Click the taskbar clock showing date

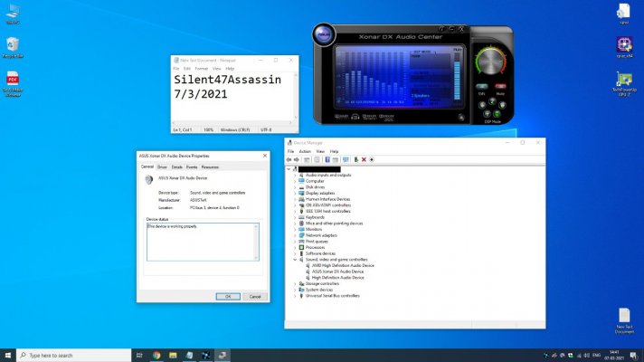tap(614, 355)
